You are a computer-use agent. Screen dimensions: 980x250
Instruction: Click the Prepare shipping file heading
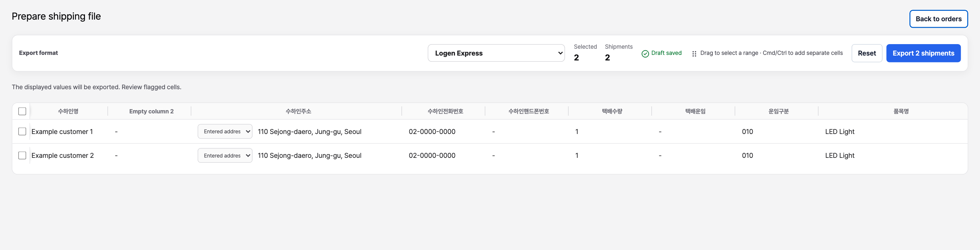click(x=56, y=16)
